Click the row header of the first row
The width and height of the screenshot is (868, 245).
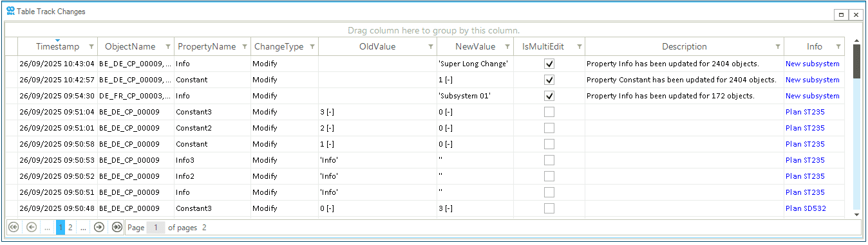click(12, 64)
